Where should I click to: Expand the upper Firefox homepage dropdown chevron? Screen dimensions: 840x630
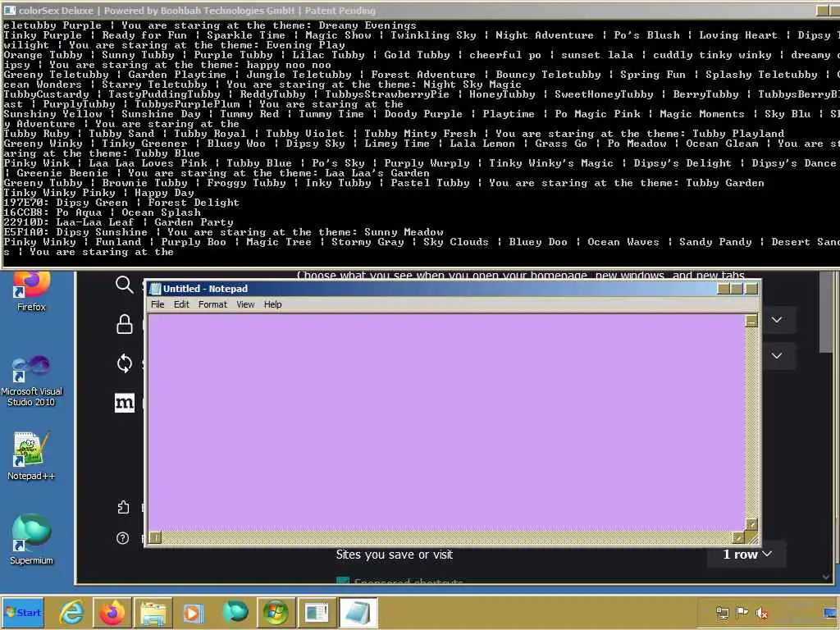point(777,320)
